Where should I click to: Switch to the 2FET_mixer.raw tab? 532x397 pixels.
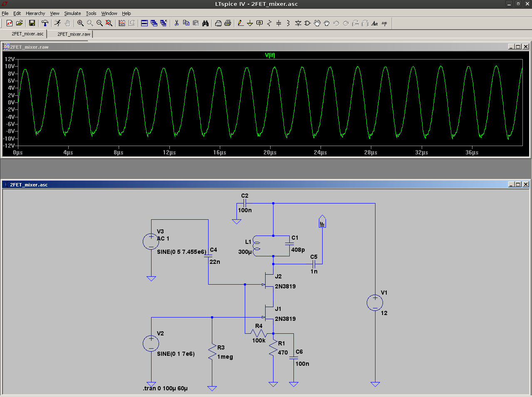73,34
